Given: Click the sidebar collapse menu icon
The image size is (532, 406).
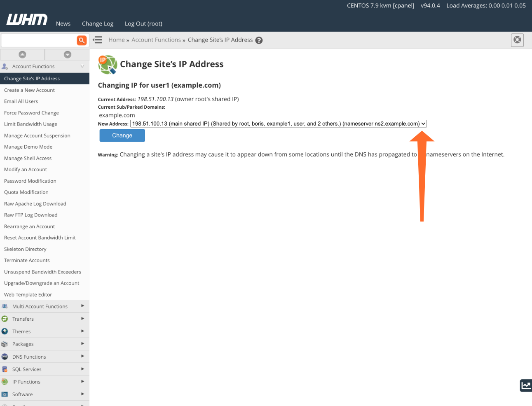Looking at the screenshot, I should 98,40.
